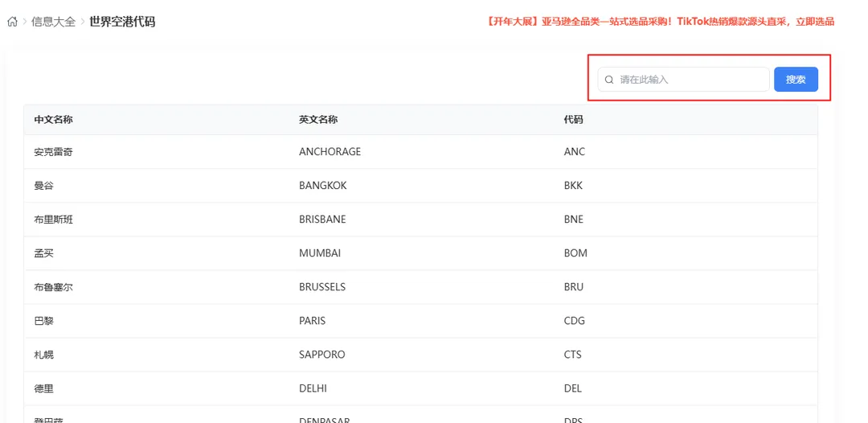
Task: Open the red 亚马逊全品类 promotional banner link
Action: coord(661,22)
